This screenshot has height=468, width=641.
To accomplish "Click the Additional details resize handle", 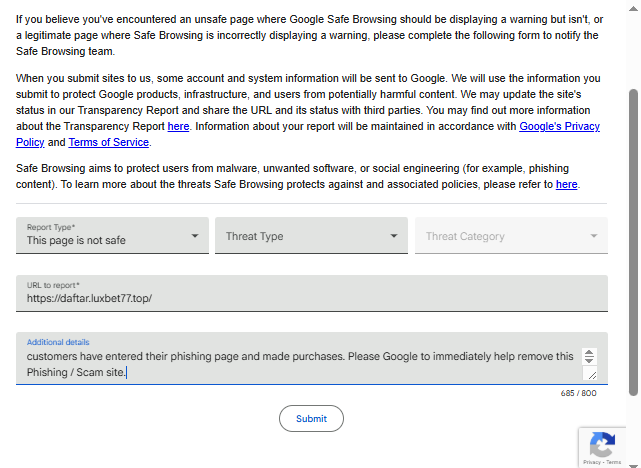I will point(591,375).
